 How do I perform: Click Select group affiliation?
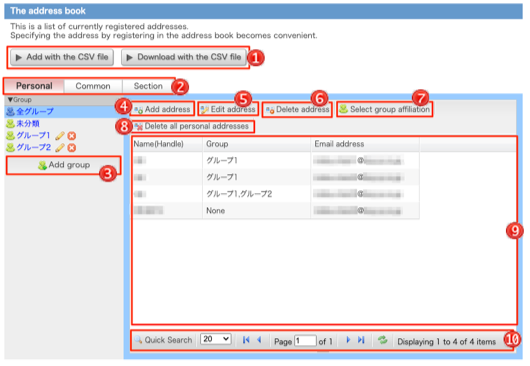385,109
